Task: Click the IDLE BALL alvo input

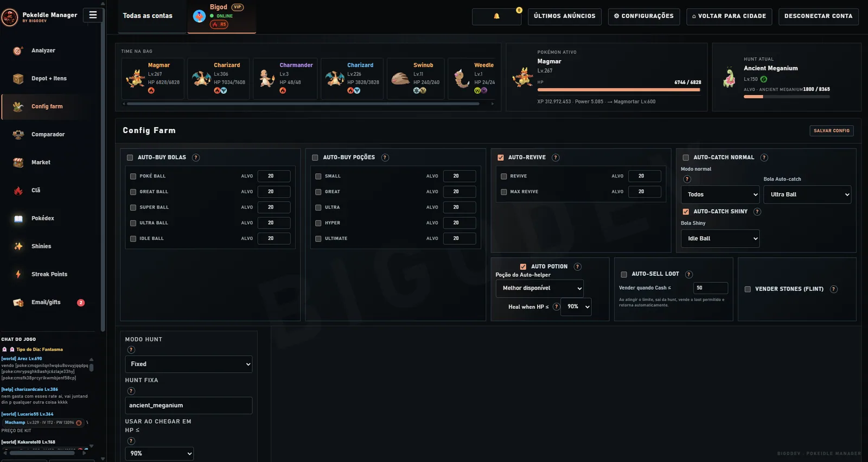Action: [274, 238]
